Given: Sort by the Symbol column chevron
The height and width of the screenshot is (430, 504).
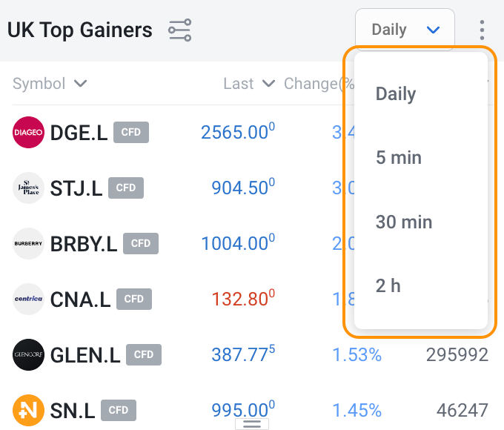Looking at the screenshot, I should (81, 84).
